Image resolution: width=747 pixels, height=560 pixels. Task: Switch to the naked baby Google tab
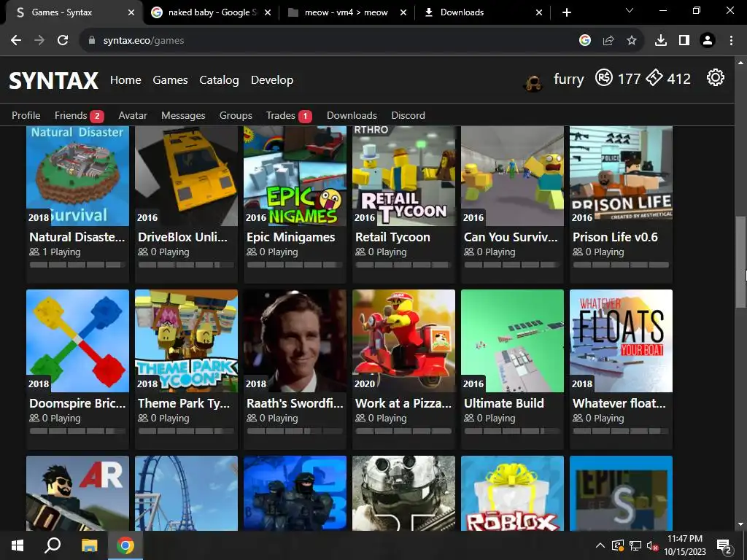click(212, 12)
